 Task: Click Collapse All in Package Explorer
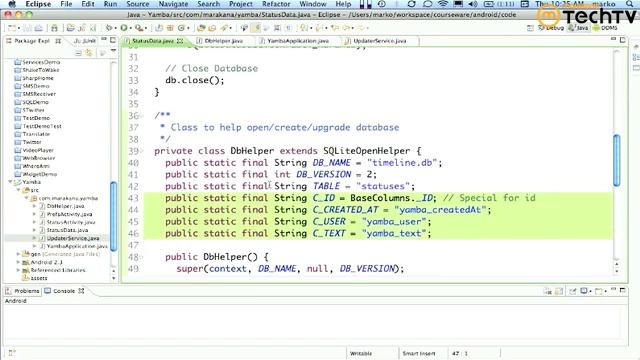click(x=79, y=53)
